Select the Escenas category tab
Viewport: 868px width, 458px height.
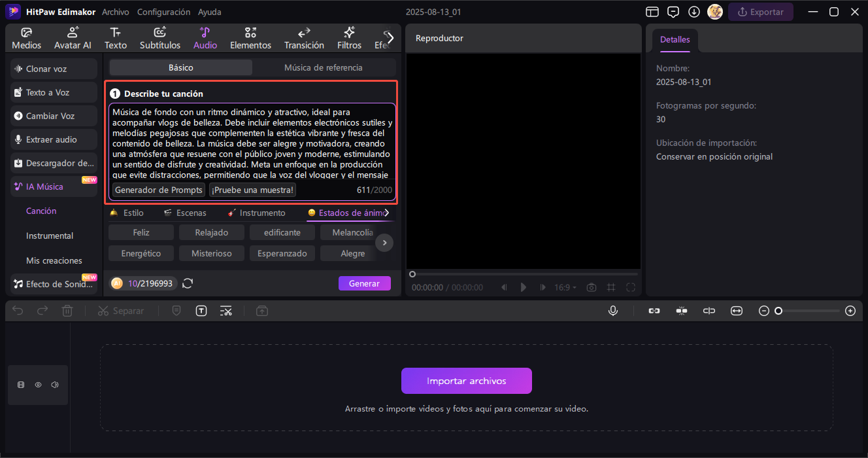click(185, 213)
